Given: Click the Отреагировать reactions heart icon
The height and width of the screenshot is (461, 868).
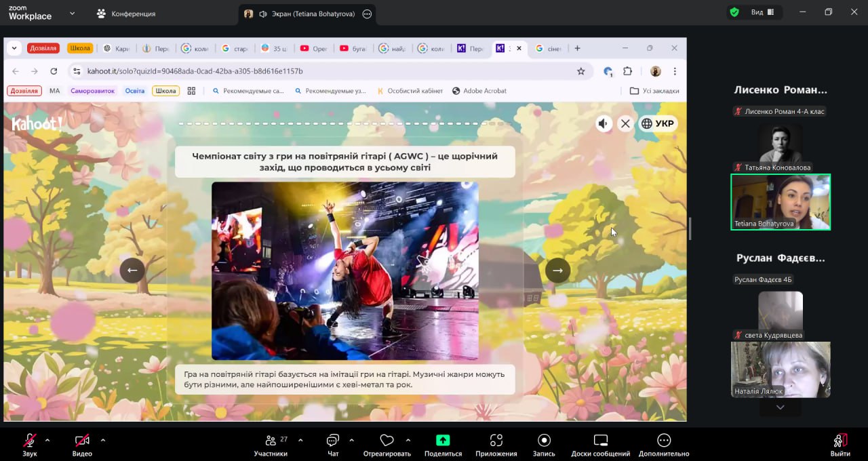Looking at the screenshot, I should point(387,441).
